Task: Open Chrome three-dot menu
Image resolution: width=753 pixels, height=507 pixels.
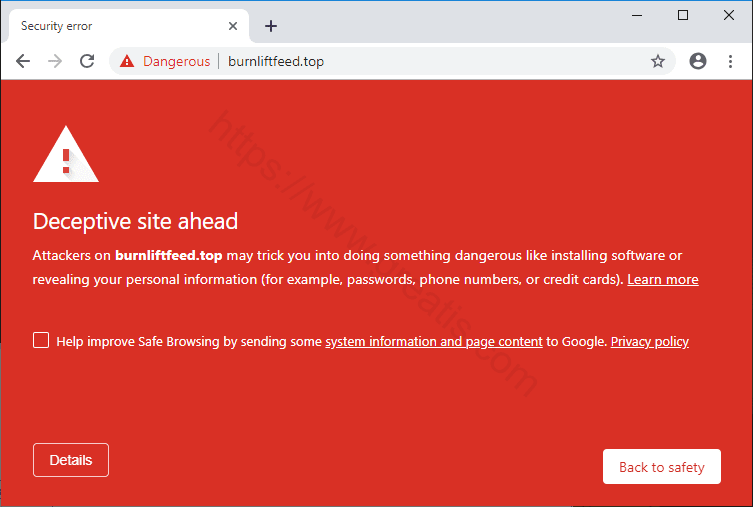Action: (730, 61)
